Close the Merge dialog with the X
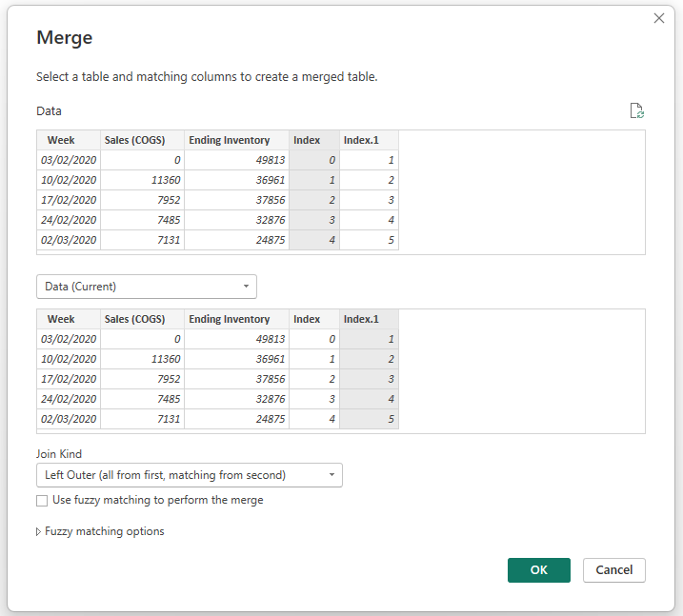 659,18
